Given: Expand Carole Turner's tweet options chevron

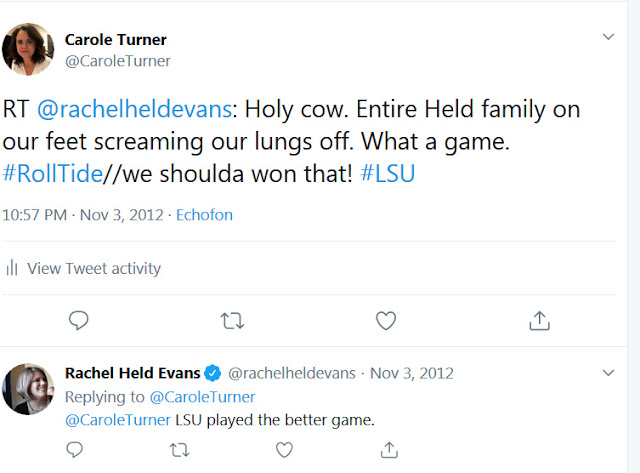Looking at the screenshot, I should point(608,37).
